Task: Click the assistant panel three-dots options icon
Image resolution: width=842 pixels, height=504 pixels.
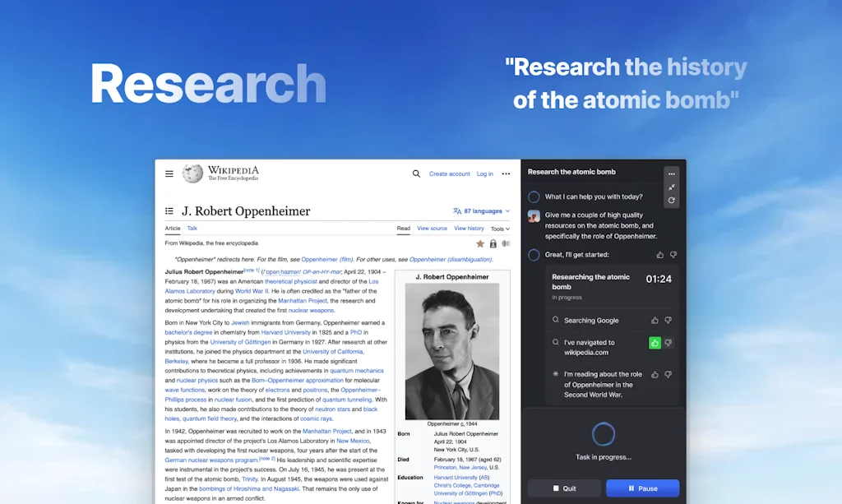Action: [x=672, y=174]
